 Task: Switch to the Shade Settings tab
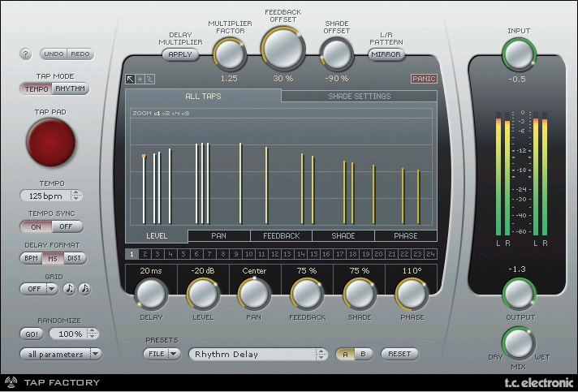(x=359, y=96)
